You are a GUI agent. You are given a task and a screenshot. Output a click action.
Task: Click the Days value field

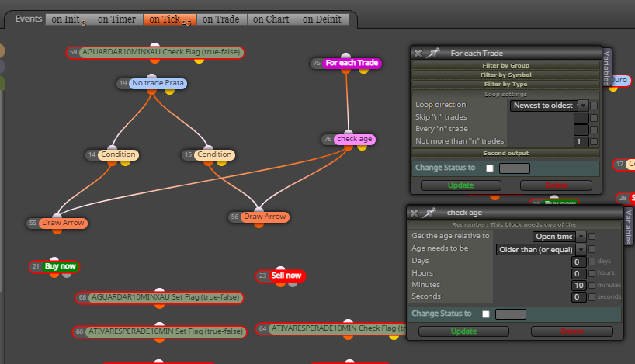pyautogui.click(x=578, y=262)
